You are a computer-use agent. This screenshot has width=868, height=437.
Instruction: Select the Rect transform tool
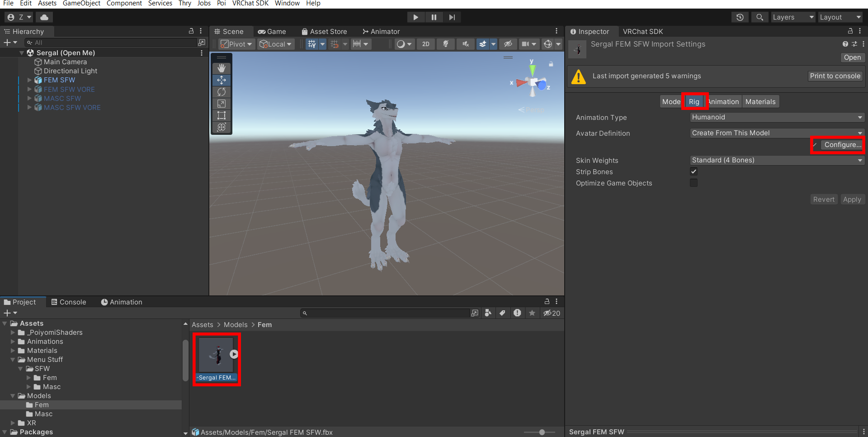tap(222, 115)
